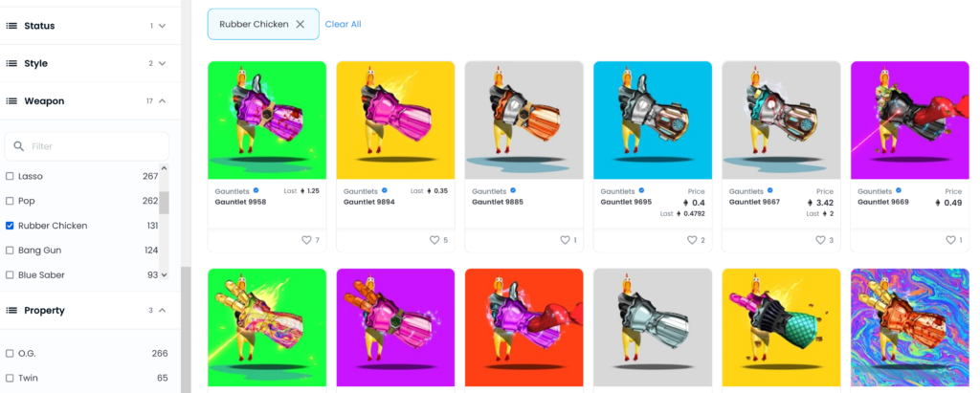
Task: Expand the Status filter section
Action: tap(163, 26)
